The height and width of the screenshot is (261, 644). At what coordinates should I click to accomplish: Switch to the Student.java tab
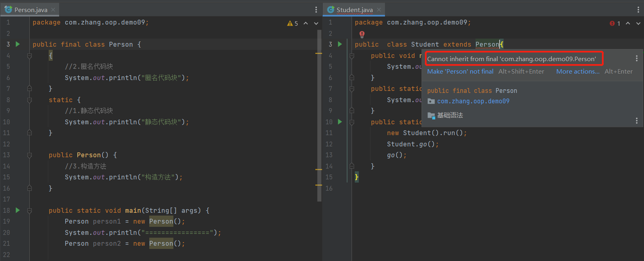tap(354, 10)
